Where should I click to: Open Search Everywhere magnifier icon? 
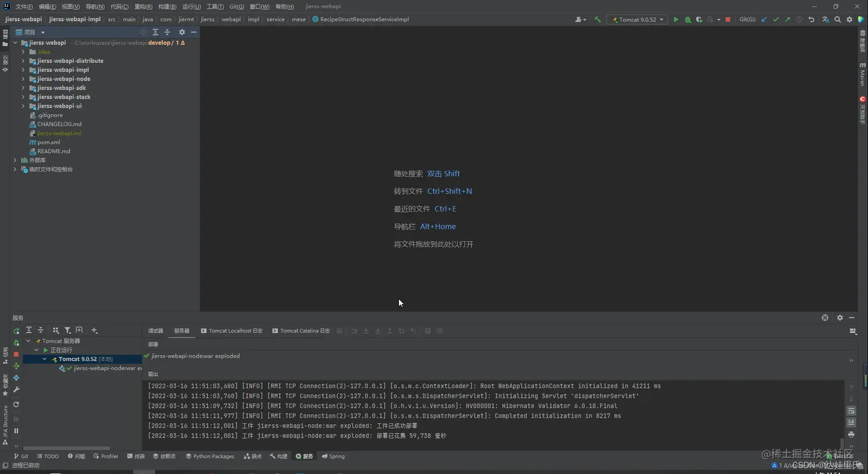838,20
